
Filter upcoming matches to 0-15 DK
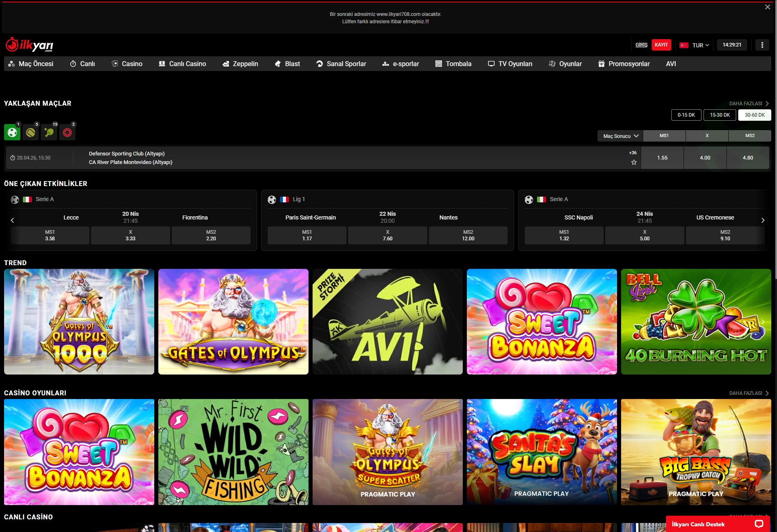click(686, 115)
